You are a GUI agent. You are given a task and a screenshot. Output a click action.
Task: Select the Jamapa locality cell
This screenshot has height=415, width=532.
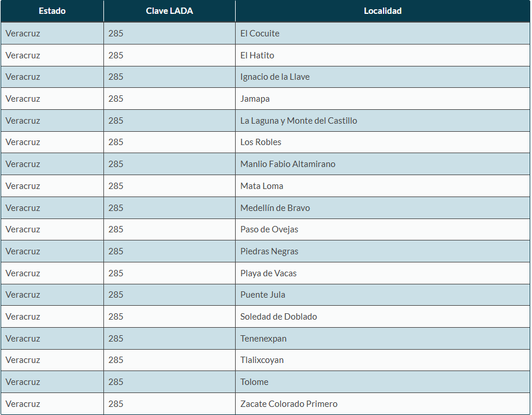click(383, 98)
